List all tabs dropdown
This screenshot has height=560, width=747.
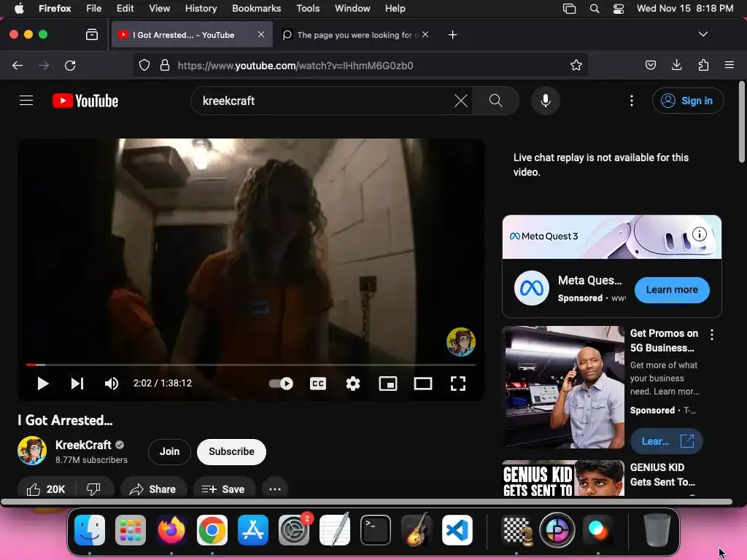(x=703, y=34)
